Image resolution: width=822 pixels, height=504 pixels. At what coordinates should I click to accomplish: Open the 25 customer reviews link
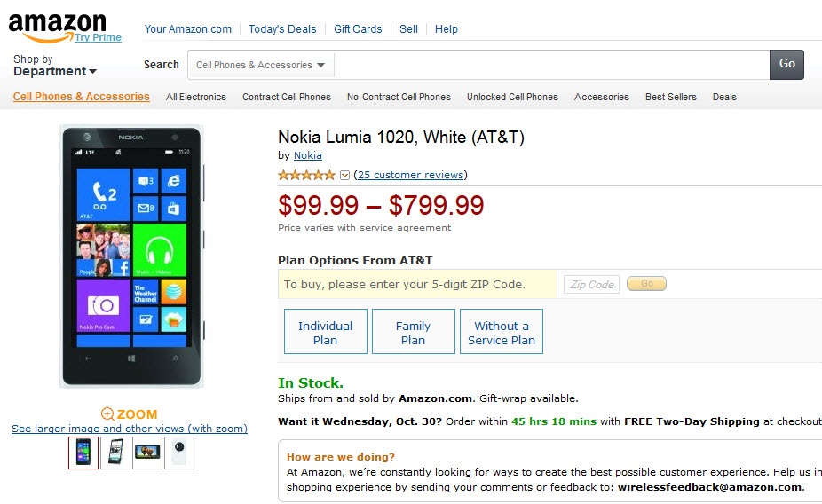click(x=412, y=175)
